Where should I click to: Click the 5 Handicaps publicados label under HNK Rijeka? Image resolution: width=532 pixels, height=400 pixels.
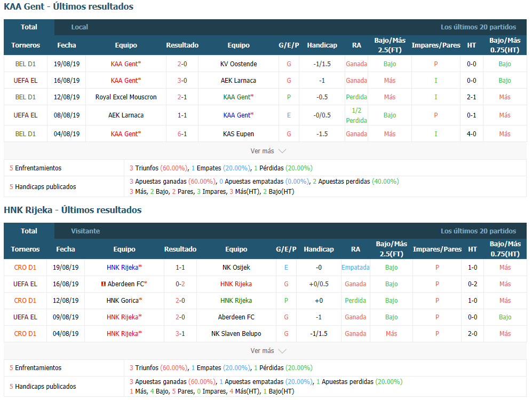43,387
